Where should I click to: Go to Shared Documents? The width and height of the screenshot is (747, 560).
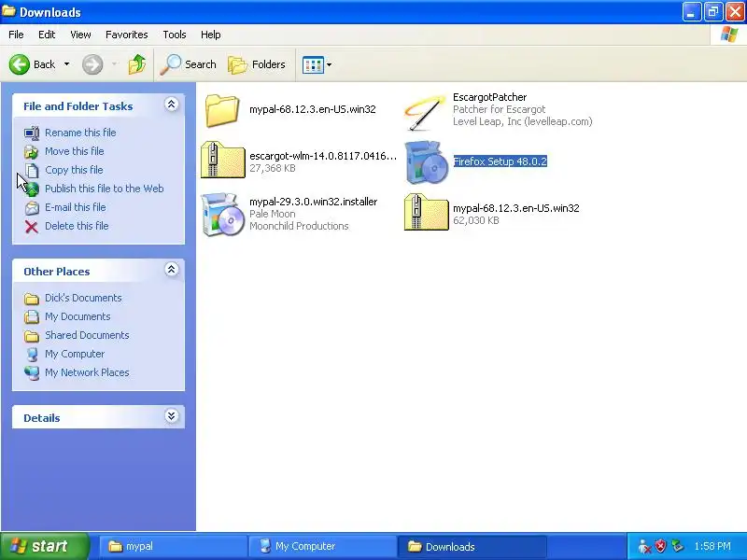tap(87, 335)
